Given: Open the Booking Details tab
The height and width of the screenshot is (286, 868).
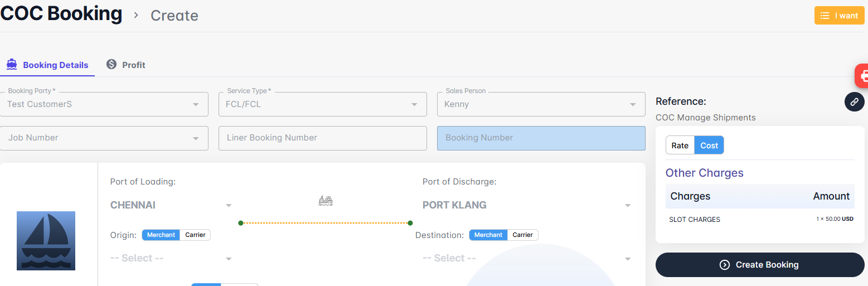Looking at the screenshot, I should pos(48,65).
